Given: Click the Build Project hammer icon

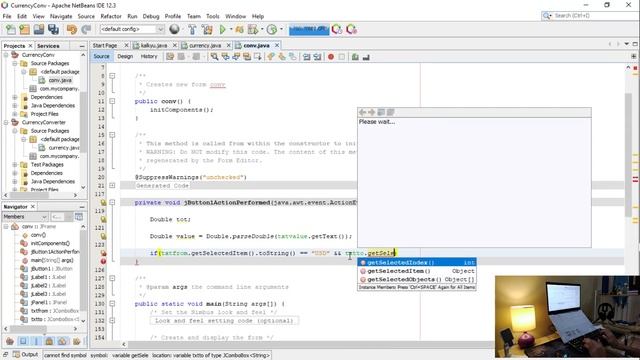Looking at the screenshot, I should (x=192, y=29).
